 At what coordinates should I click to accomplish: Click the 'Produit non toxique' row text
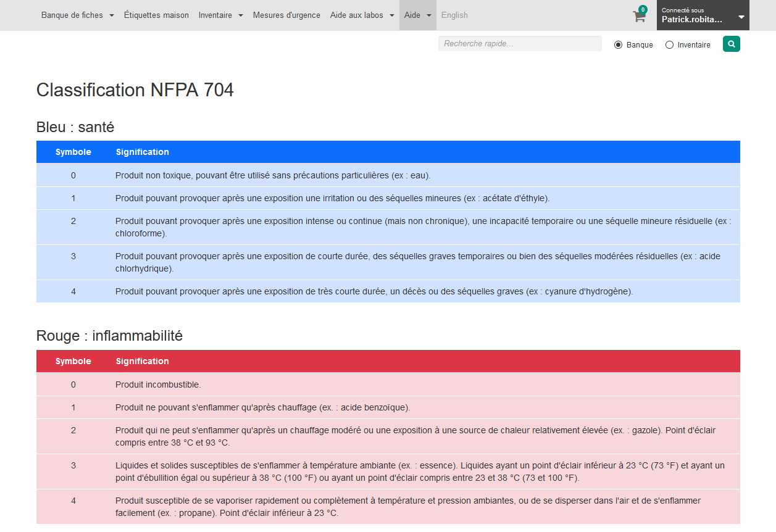tap(273, 175)
